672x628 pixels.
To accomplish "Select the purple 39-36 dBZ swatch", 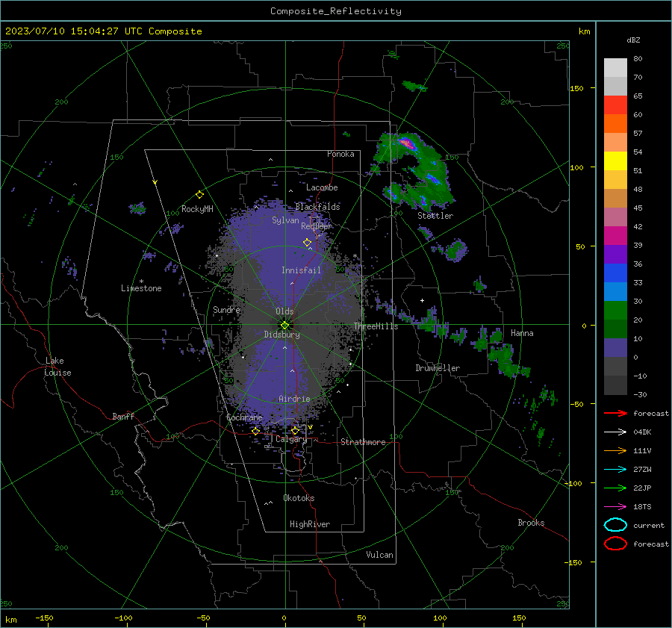I will click(x=615, y=255).
